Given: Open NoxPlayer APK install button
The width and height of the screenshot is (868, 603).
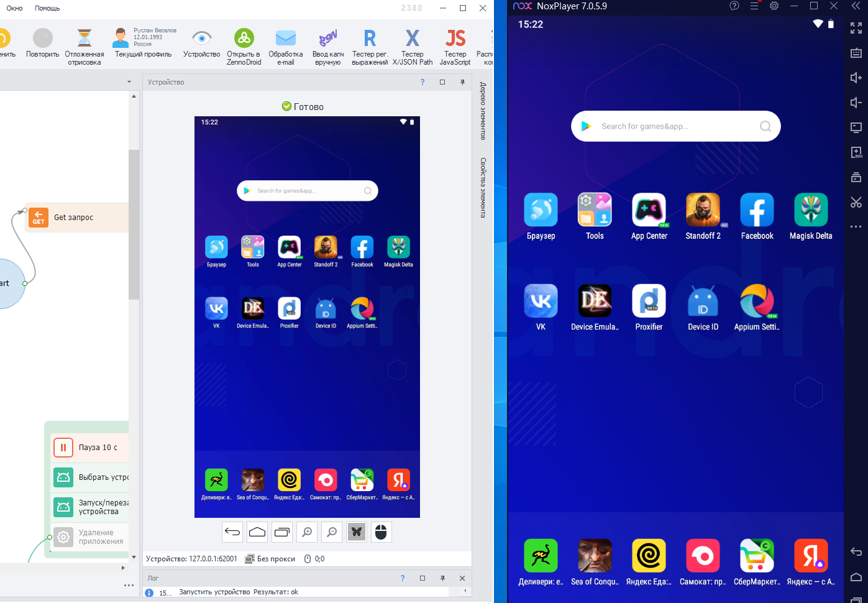Looking at the screenshot, I should click(x=856, y=152).
